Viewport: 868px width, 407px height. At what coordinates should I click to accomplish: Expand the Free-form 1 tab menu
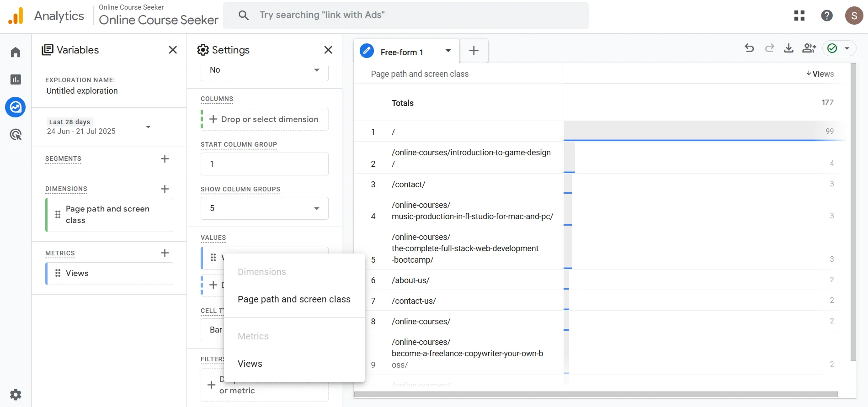[448, 51]
